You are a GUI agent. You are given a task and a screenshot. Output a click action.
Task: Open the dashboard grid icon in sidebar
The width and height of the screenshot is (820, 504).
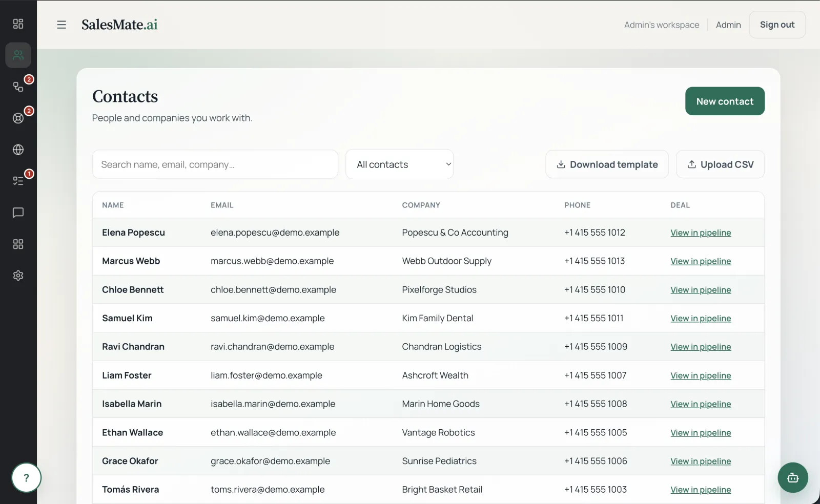(x=18, y=24)
